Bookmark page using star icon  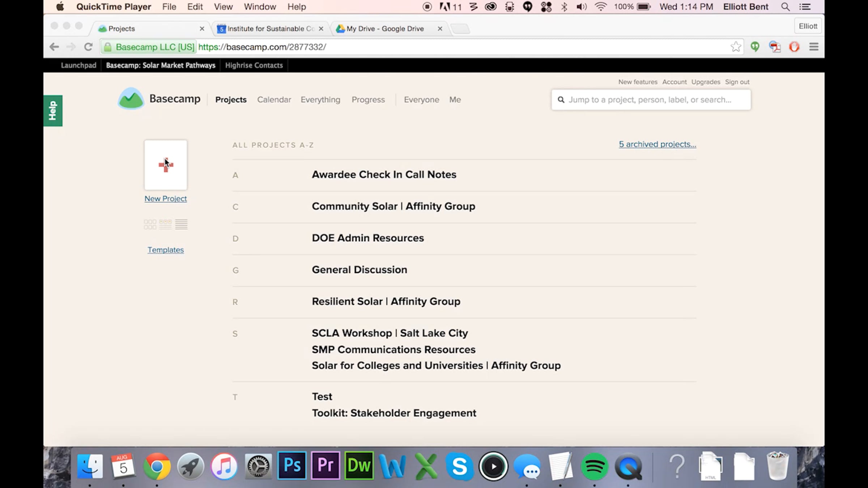coord(735,47)
